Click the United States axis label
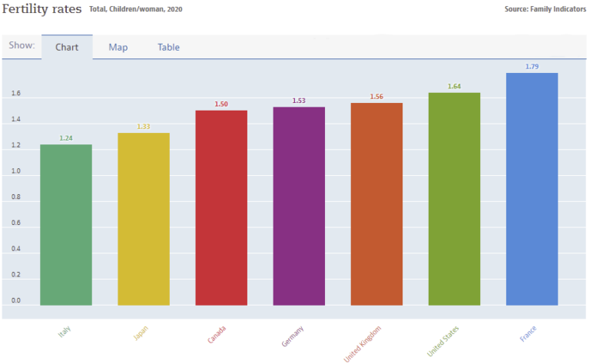The height and width of the screenshot is (364, 590). click(443, 339)
